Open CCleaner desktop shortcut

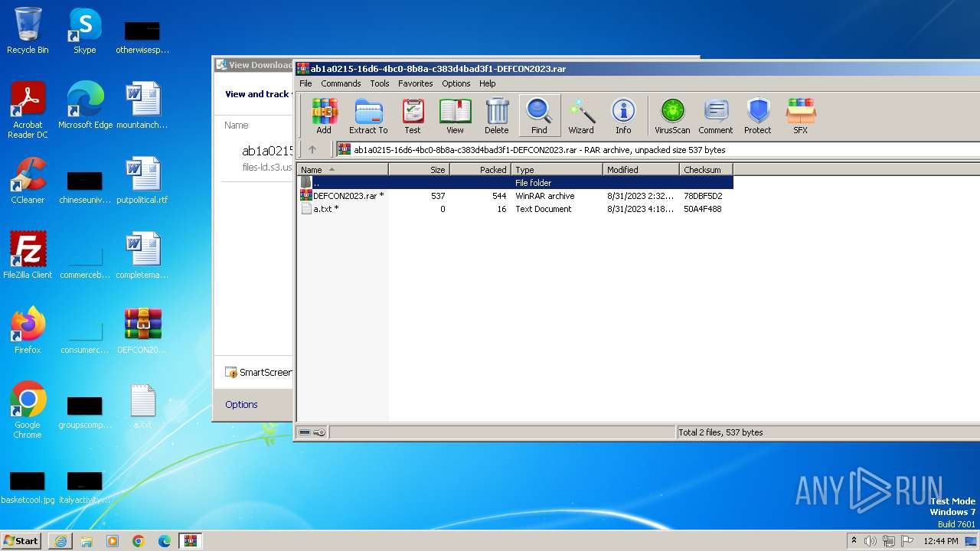click(28, 181)
